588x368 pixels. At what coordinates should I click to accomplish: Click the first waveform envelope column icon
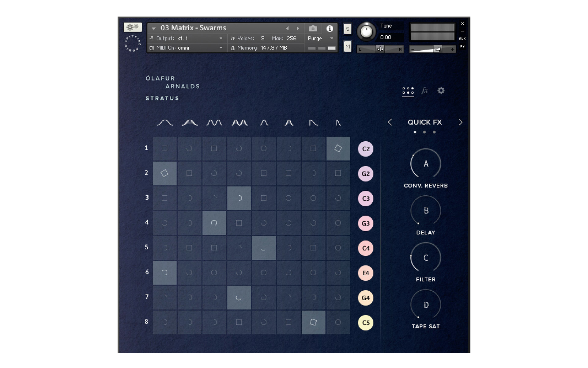[x=165, y=123]
